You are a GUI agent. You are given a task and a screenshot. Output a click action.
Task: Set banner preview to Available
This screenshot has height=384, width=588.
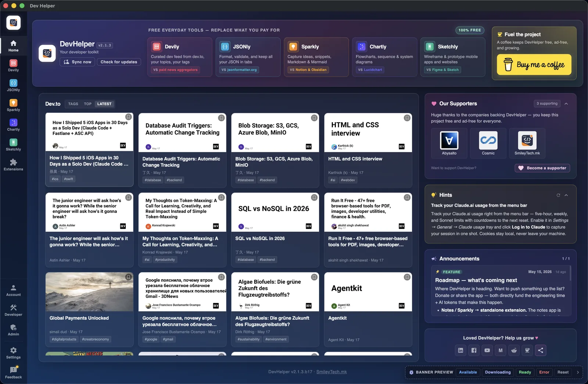click(468, 372)
